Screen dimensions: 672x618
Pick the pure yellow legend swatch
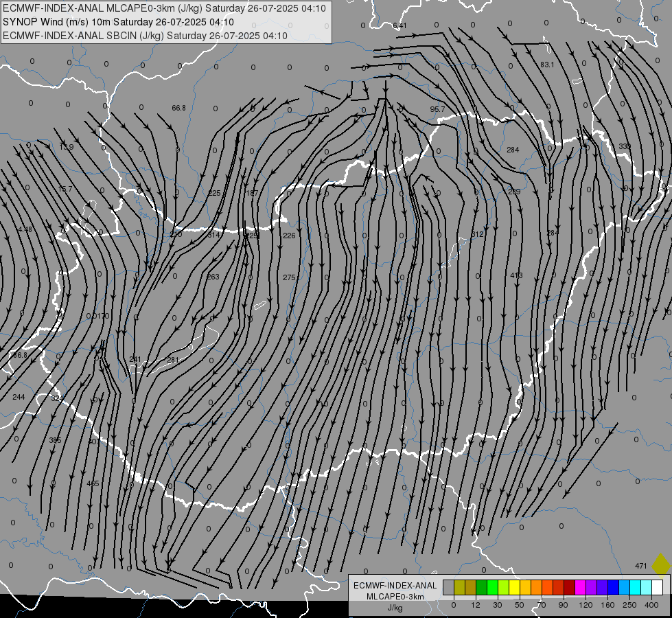click(x=515, y=588)
